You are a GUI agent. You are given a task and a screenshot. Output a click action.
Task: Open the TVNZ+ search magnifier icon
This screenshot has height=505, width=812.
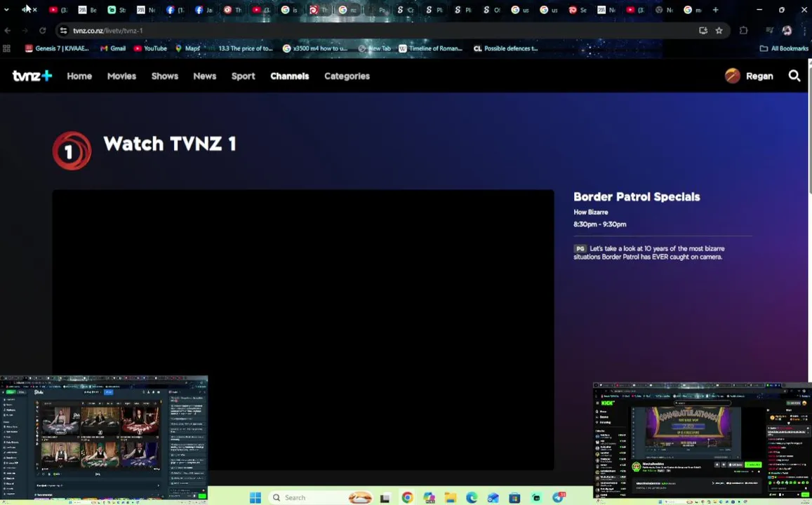coord(794,76)
